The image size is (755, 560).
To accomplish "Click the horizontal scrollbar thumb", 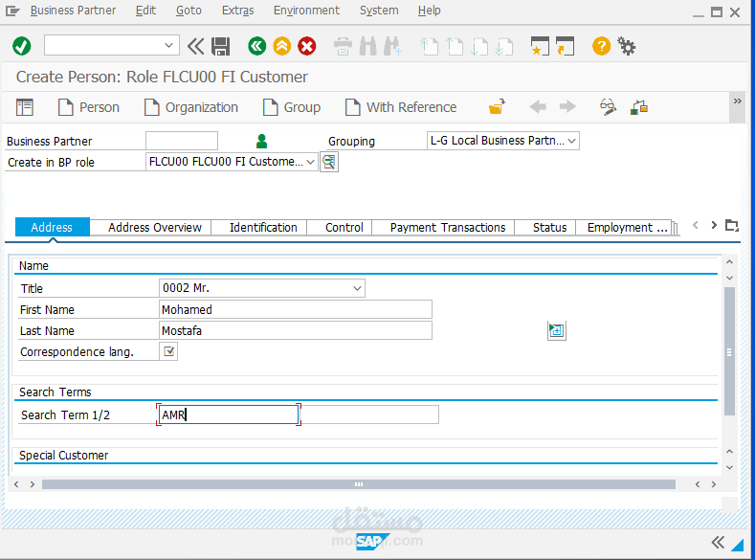I will click(x=359, y=484).
